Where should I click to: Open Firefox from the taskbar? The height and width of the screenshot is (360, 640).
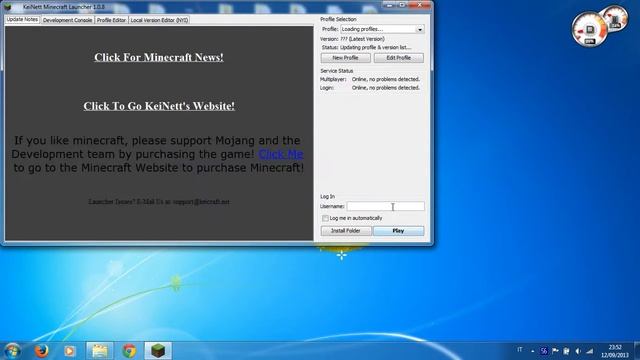41,351
